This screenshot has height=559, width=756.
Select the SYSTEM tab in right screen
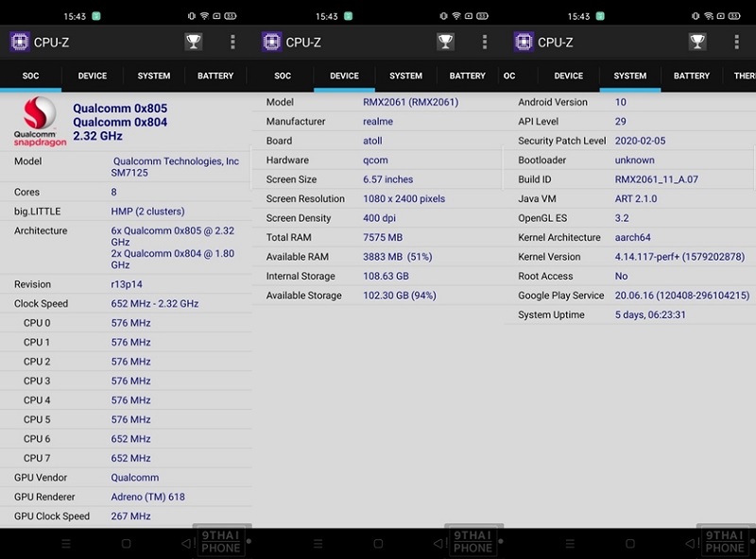[x=630, y=76]
